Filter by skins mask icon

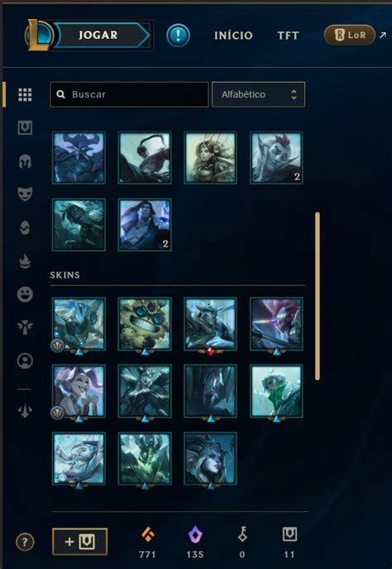(25, 194)
